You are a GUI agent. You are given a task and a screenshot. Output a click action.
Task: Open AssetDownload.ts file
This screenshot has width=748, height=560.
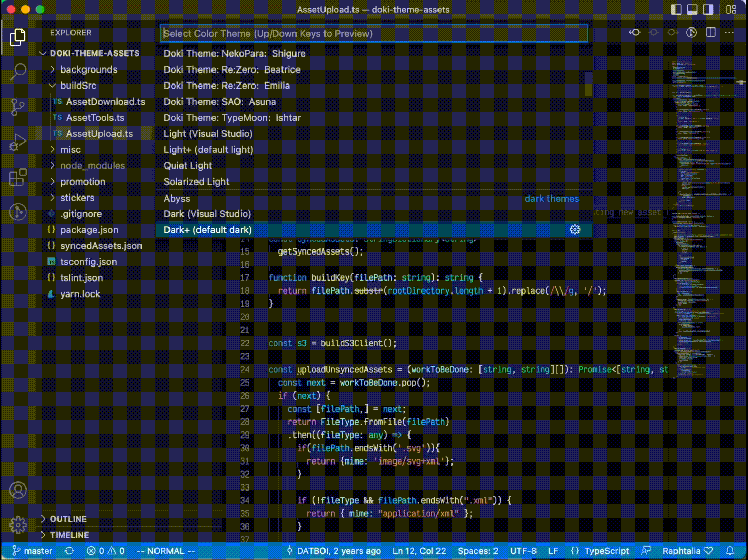click(105, 102)
